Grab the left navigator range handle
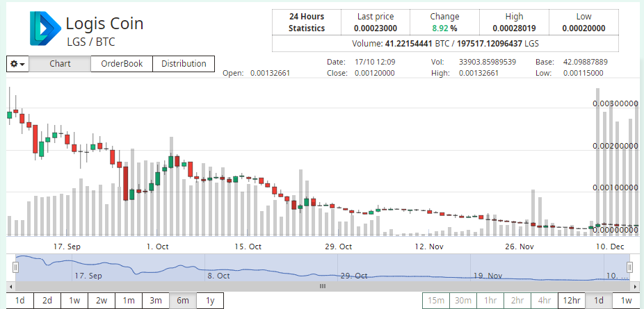This screenshot has height=309, width=644. [15, 267]
